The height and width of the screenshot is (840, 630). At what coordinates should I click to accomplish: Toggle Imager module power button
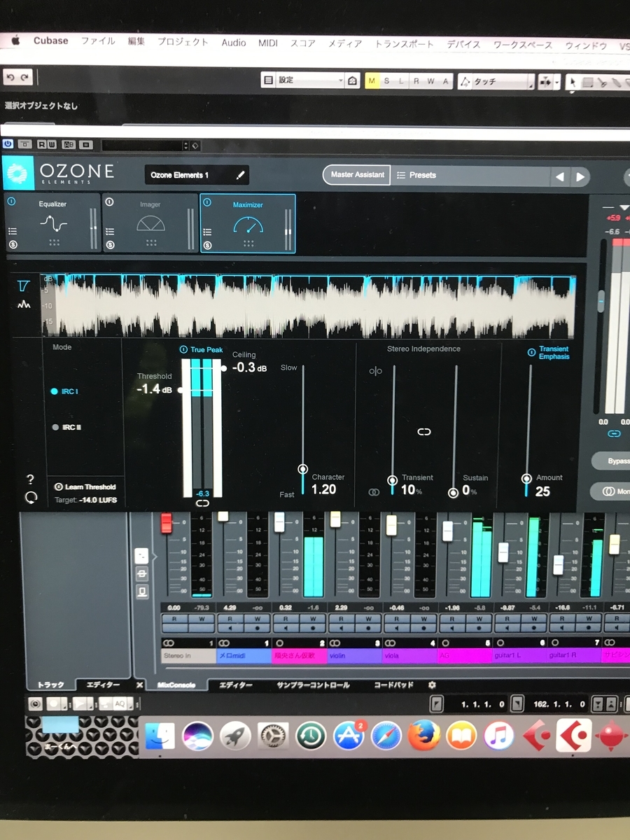[x=110, y=202]
